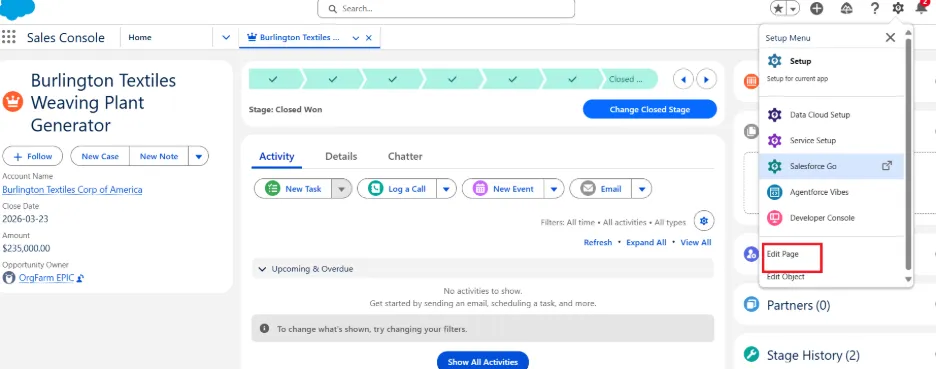Open the OrgFarm EPIC owner link
Viewport: 936px width, 369px height.
47,278
